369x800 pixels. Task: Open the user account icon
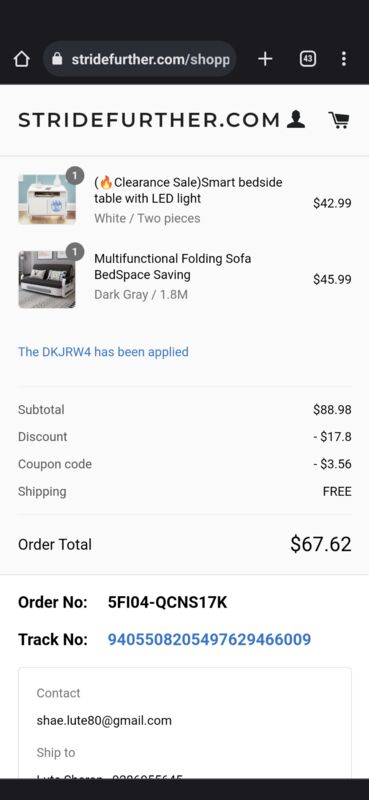296,120
